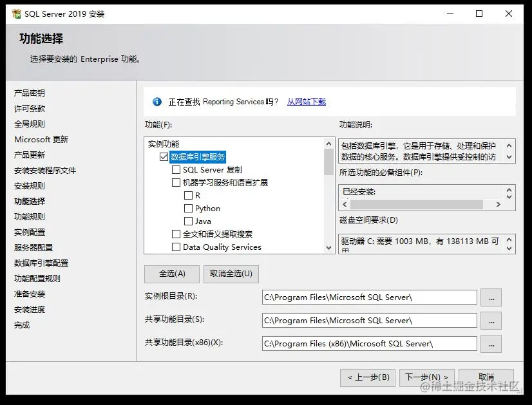Select 功能配置规则 step in sidebar
Image resolution: width=532 pixels, height=405 pixels.
pos(37,279)
